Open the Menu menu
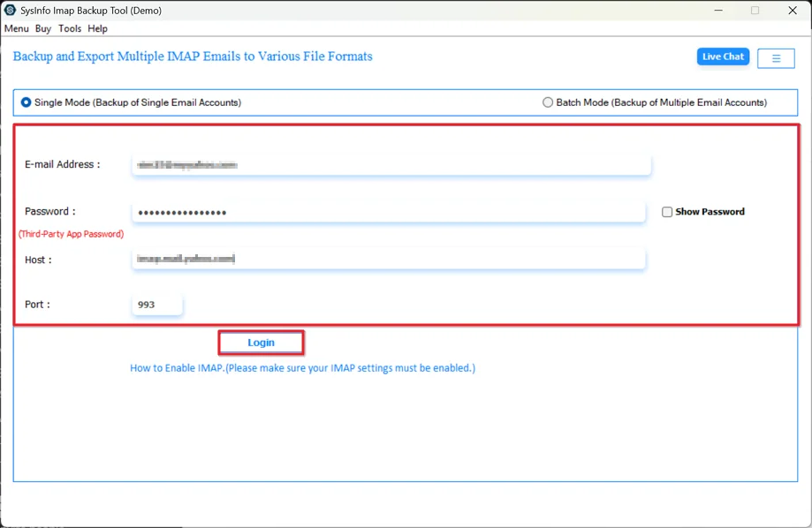The height and width of the screenshot is (528, 812). coord(17,28)
